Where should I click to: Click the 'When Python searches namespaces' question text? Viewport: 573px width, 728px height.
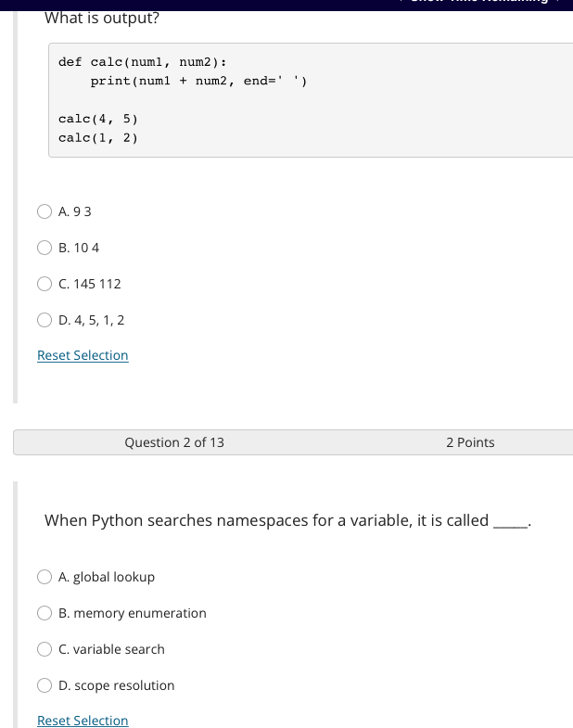pos(288,520)
